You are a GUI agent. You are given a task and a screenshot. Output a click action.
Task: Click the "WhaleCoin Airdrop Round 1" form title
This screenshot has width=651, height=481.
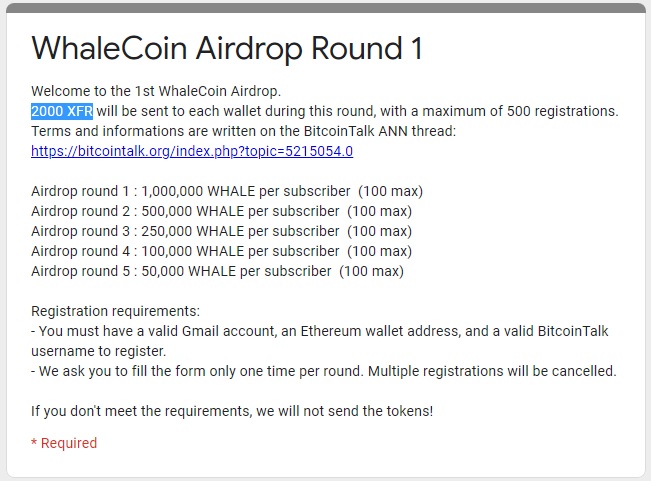coord(227,49)
